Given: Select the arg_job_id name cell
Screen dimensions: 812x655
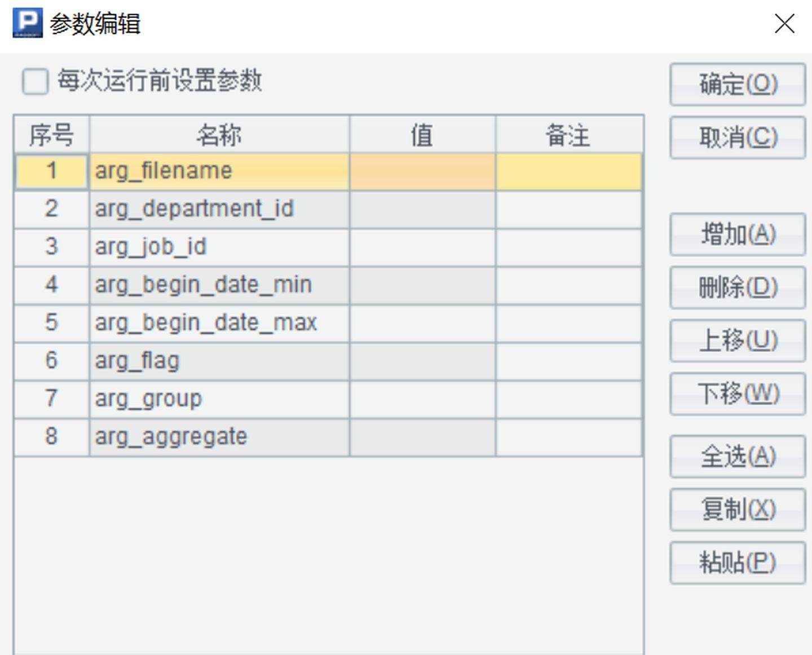Looking at the screenshot, I should [219, 247].
